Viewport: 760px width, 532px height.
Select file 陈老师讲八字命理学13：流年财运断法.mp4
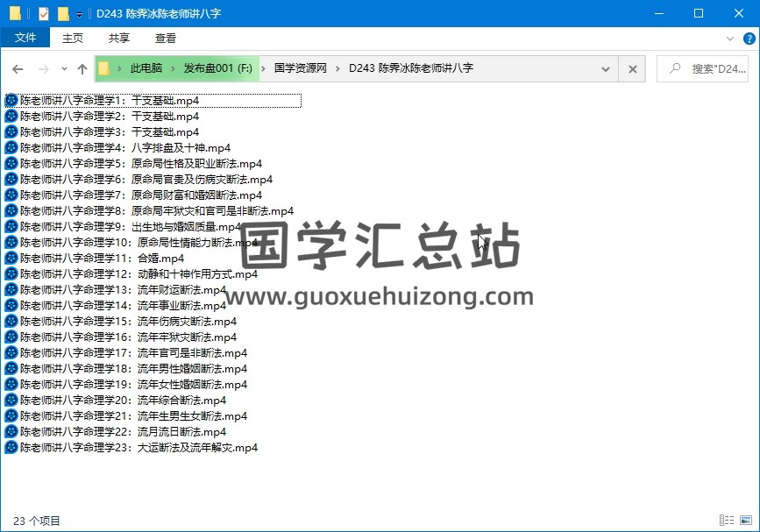pos(116,290)
